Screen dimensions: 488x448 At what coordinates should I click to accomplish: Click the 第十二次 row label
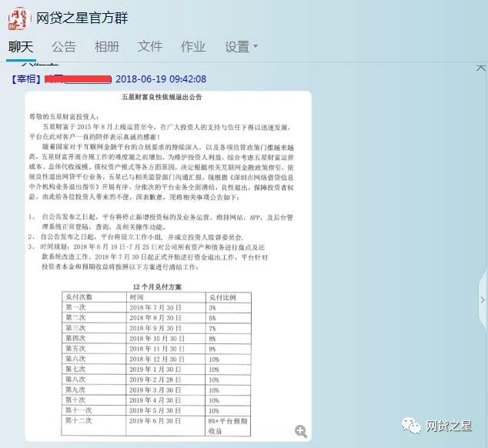(x=79, y=420)
